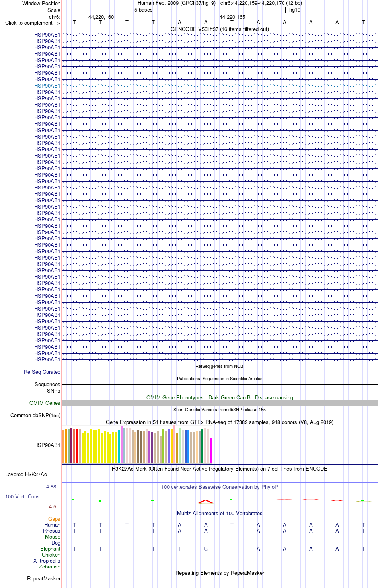Click the orange Gaps label
The width and height of the screenshot is (378, 588).
click(x=54, y=519)
